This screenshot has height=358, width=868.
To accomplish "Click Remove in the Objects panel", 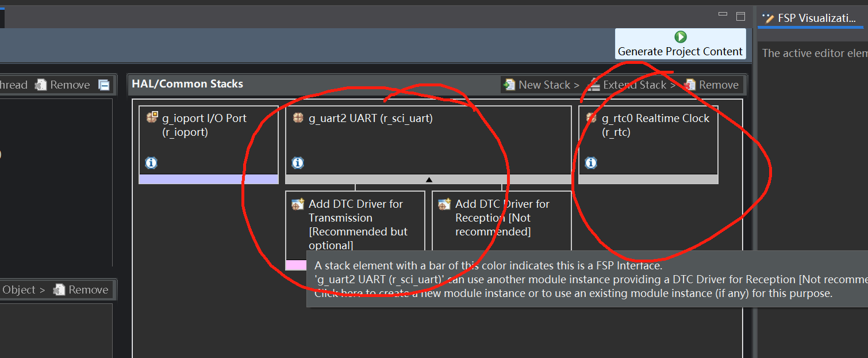I will pyautogui.click(x=80, y=290).
